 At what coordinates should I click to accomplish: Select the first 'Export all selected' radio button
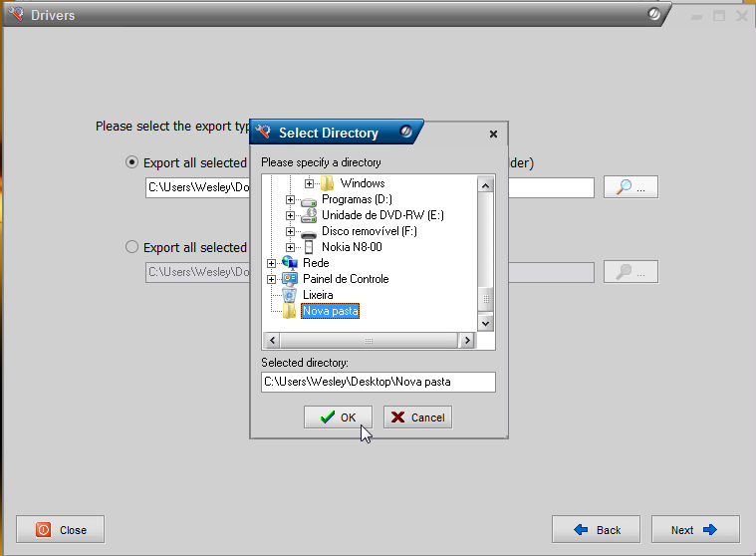pyautogui.click(x=132, y=162)
